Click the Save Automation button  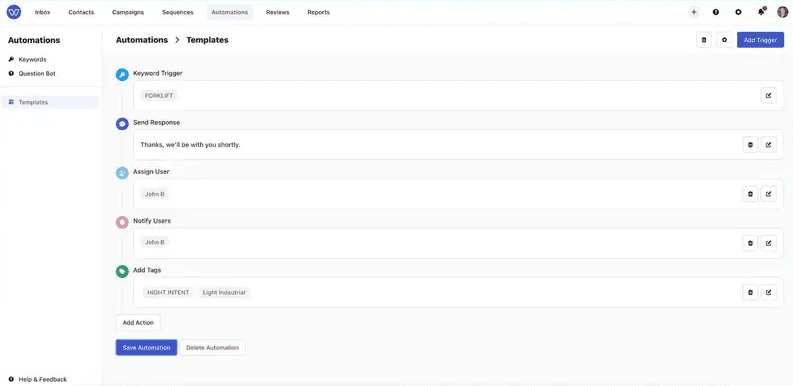point(146,348)
